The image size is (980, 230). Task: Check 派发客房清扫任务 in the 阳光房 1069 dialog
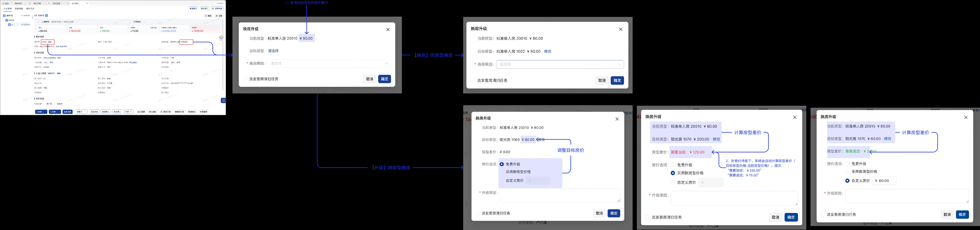pyautogui.click(x=478, y=213)
